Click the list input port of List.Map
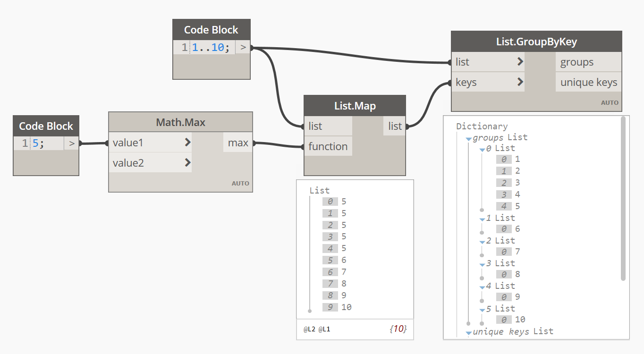The width and height of the screenshot is (644, 354). (x=328, y=126)
